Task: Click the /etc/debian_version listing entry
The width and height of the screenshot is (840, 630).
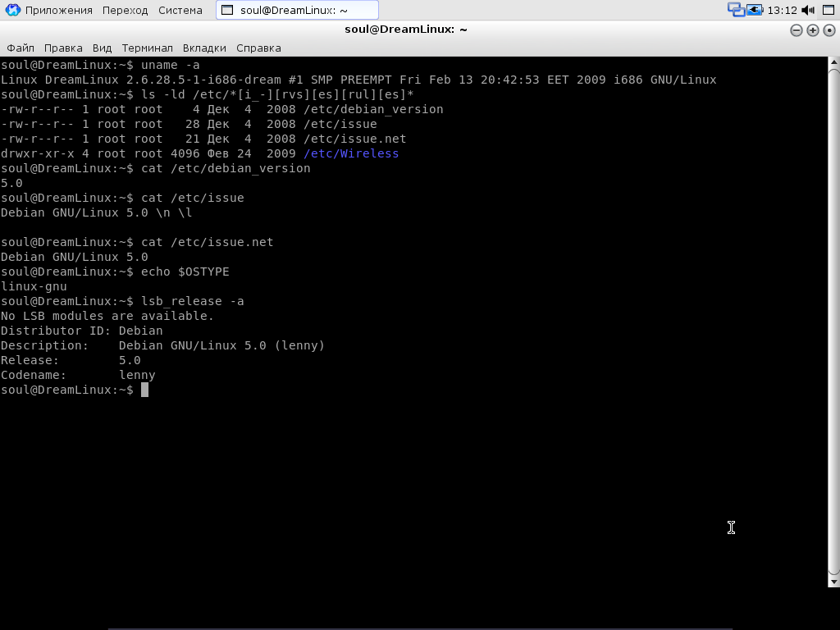Action: click(373, 109)
